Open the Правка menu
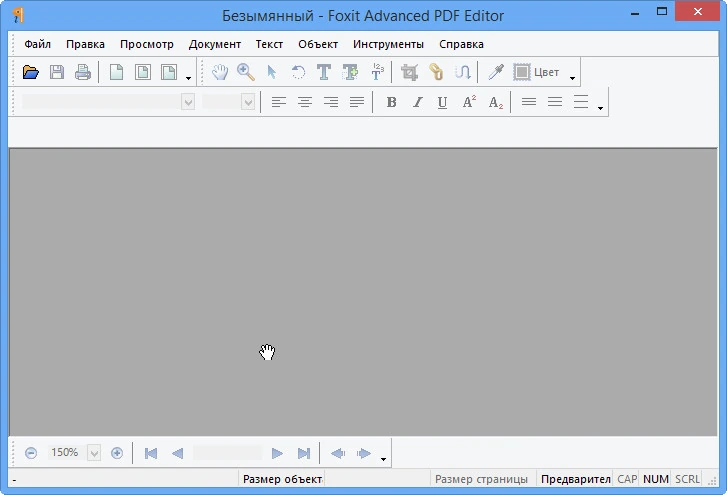The image size is (727, 495). [85, 44]
